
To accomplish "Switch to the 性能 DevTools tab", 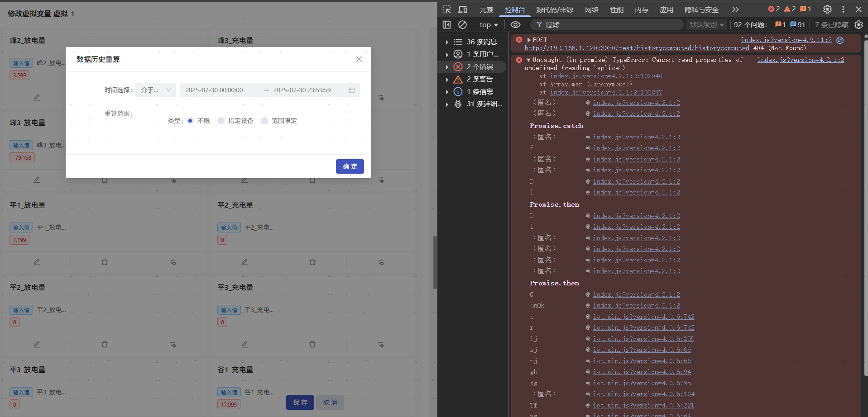I will click(x=617, y=9).
